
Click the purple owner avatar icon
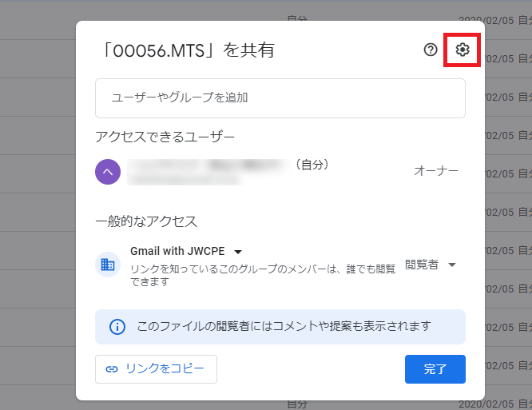(x=108, y=172)
